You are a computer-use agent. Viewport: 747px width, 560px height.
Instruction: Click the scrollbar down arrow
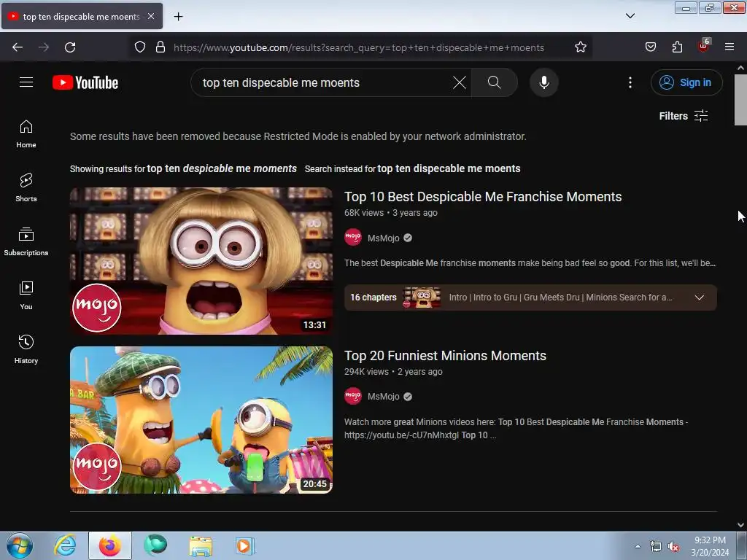(740, 525)
